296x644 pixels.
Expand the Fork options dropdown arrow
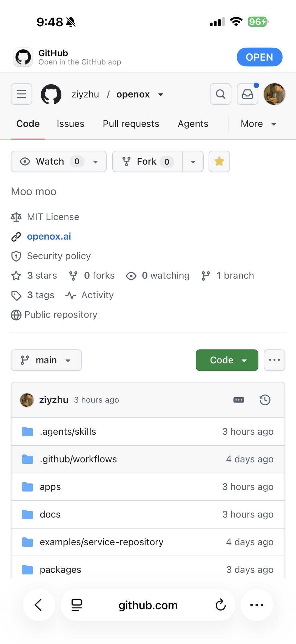point(193,162)
